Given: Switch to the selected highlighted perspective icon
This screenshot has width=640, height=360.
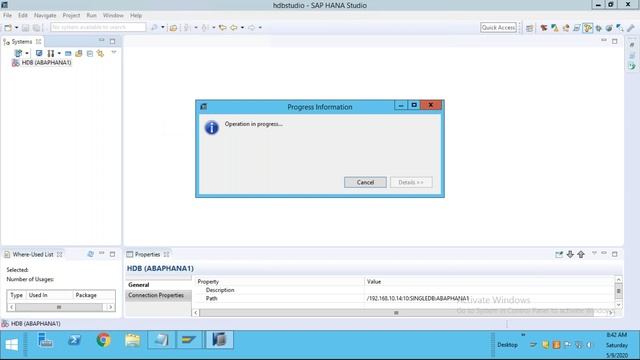Looking at the screenshot, I should pyautogui.click(x=588, y=28).
